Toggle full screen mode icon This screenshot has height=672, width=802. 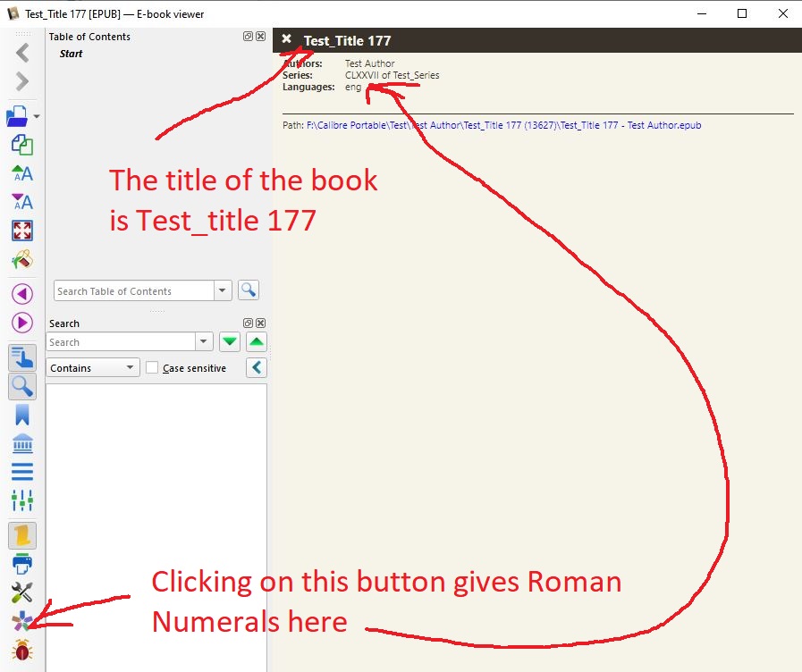[22, 231]
